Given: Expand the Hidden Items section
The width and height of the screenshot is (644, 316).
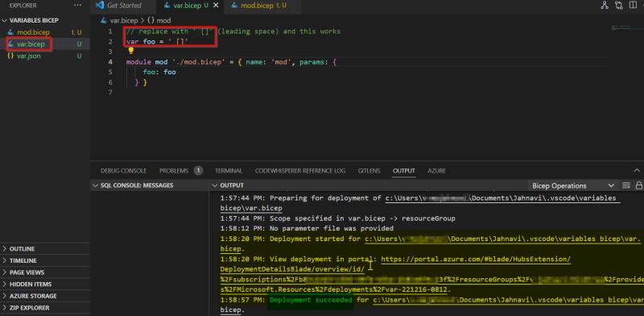Looking at the screenshot, I should click(31, 285).
